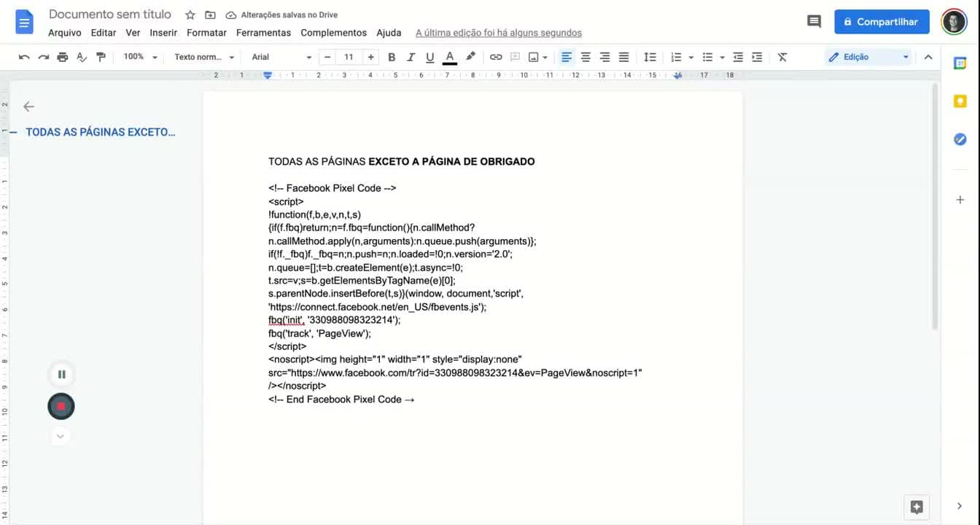Clear formatting
The width and height of the screenshot is (980, 525).
(782, 57)
